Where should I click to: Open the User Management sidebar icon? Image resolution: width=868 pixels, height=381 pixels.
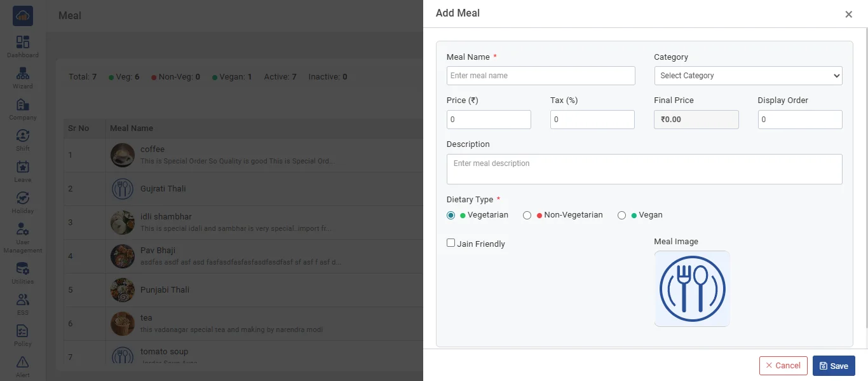click(x=23, y=229)
